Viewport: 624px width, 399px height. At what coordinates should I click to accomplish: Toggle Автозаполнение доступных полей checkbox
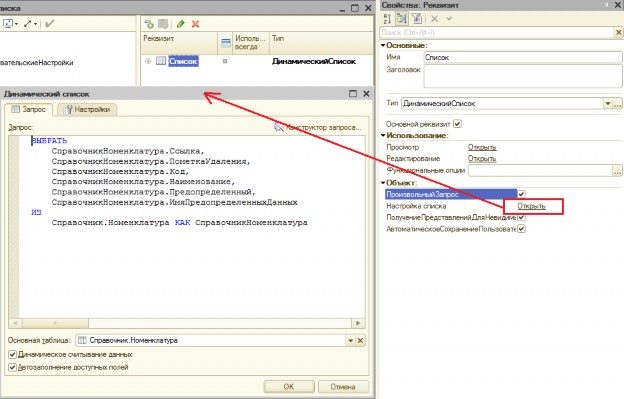12,367
